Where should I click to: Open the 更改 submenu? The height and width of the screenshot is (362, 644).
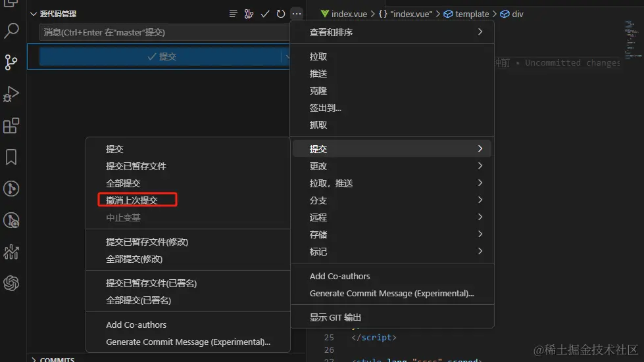pos(392,166)
